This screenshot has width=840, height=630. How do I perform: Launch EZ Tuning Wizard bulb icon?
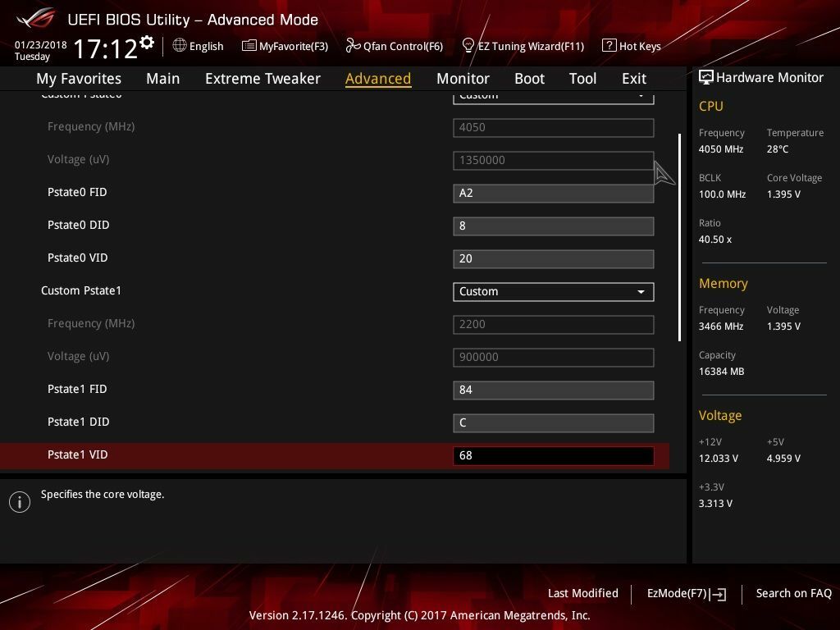[468, 46]
